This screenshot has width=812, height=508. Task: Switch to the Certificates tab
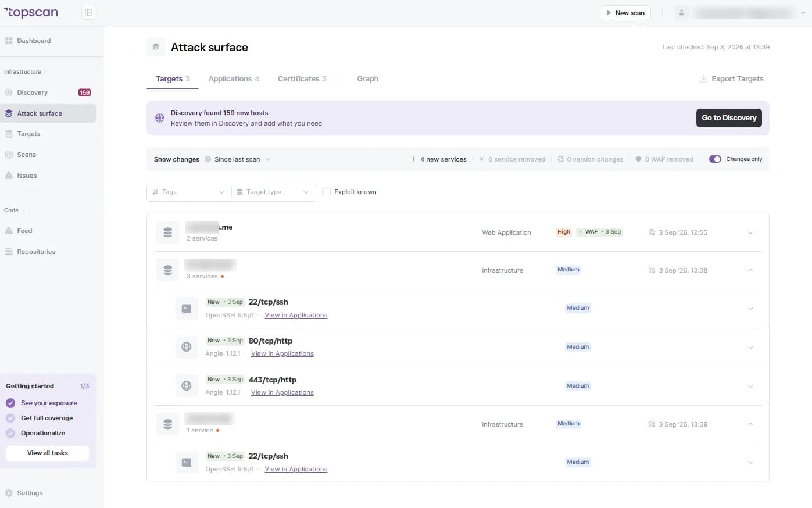pyautogui.click(x=302, y=79)
